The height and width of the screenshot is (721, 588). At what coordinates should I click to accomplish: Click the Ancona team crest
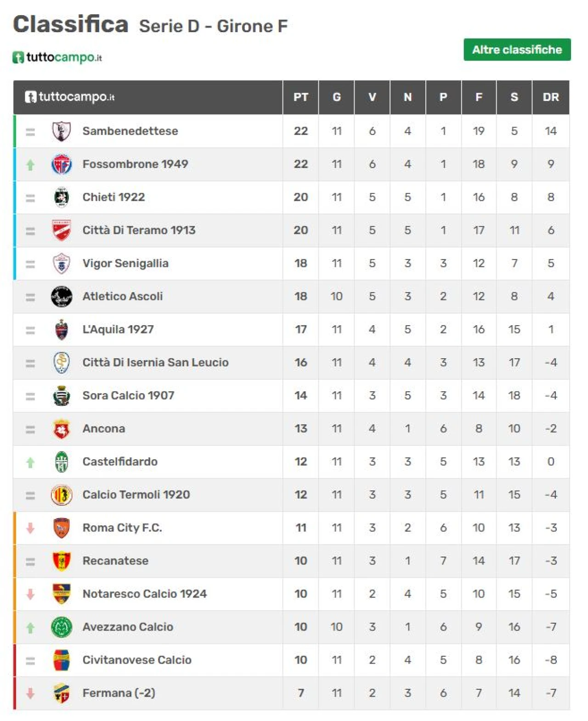[x=61, y=429]
